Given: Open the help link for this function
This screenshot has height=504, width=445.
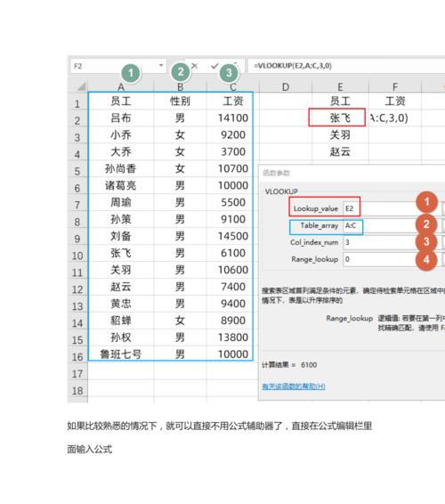Looking at the screenshot, I should 294,386.
